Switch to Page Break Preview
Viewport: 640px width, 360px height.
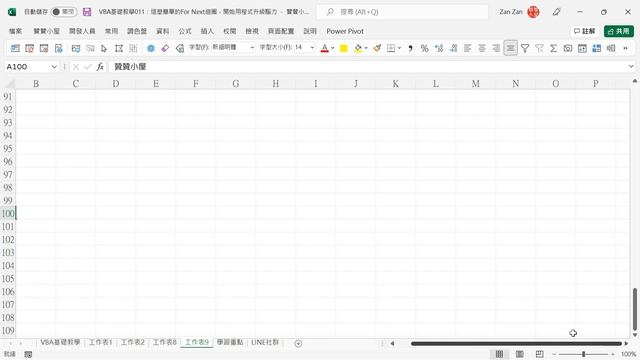(x=539, y=354)
